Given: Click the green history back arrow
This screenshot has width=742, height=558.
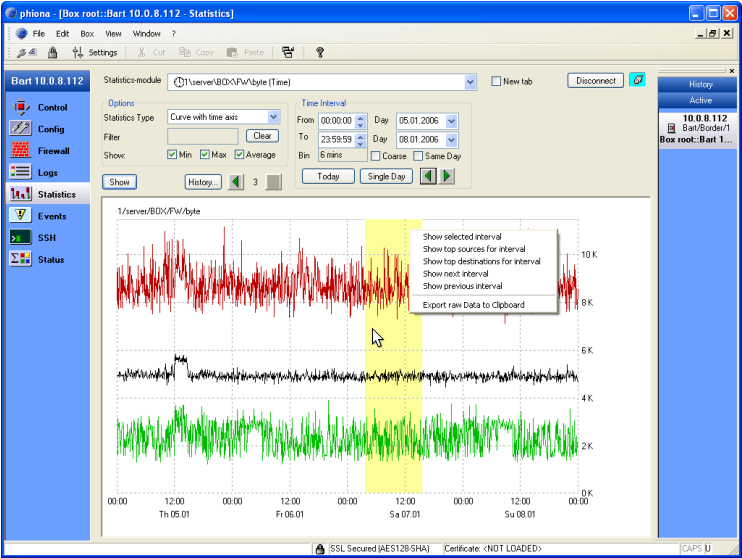Looking at the screenshot, I should [236, 182].
